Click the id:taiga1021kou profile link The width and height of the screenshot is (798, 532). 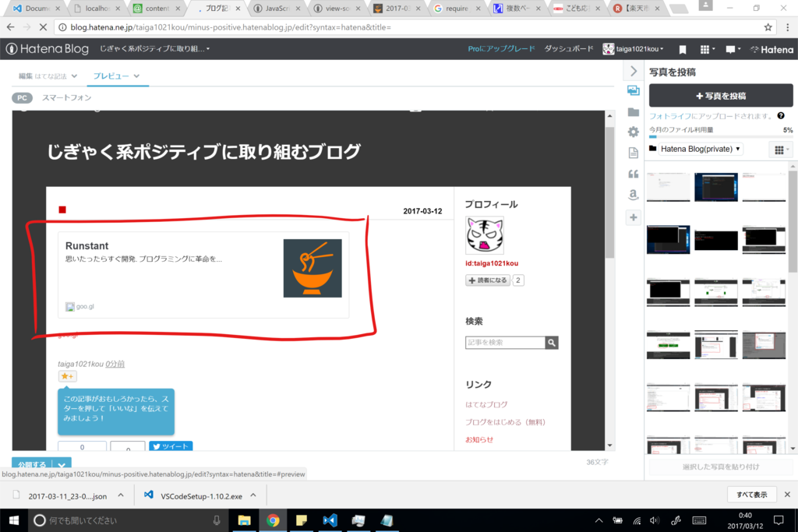(492, 263)
